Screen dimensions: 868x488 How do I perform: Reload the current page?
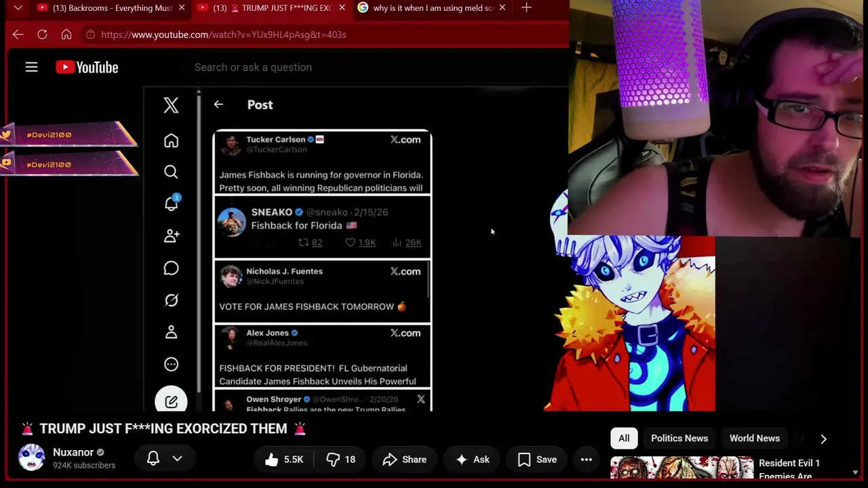(42, 35)
